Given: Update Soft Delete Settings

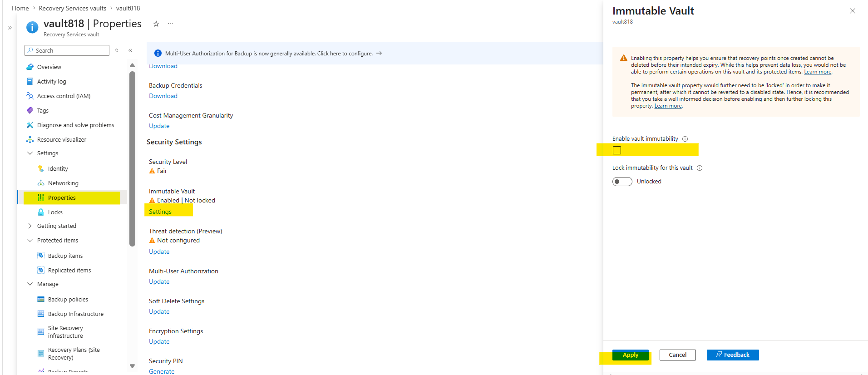Looking at the screenshot, I should pos(159,311).
